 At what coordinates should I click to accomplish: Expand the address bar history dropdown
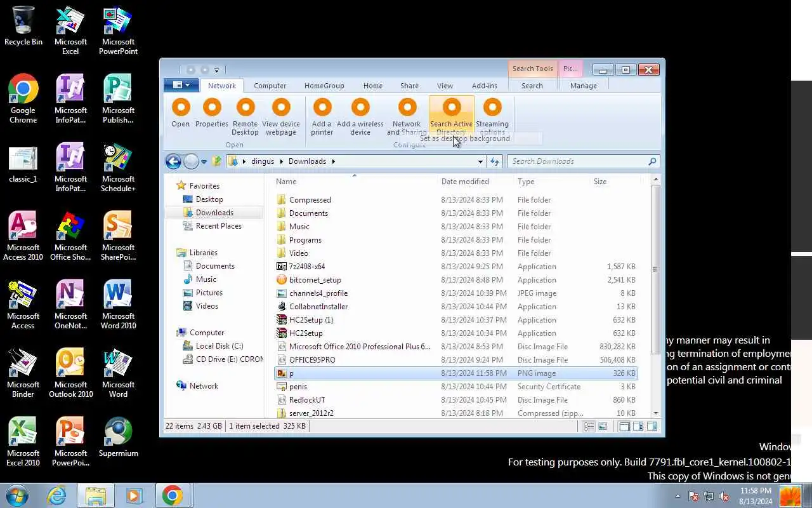pyautogui.click(x=480, y=161)
